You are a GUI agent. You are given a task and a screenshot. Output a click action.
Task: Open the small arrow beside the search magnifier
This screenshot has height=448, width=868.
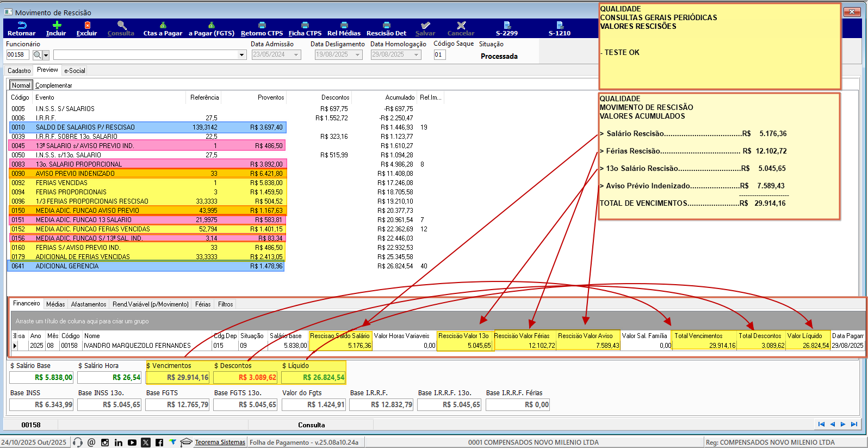click(46, 55)
